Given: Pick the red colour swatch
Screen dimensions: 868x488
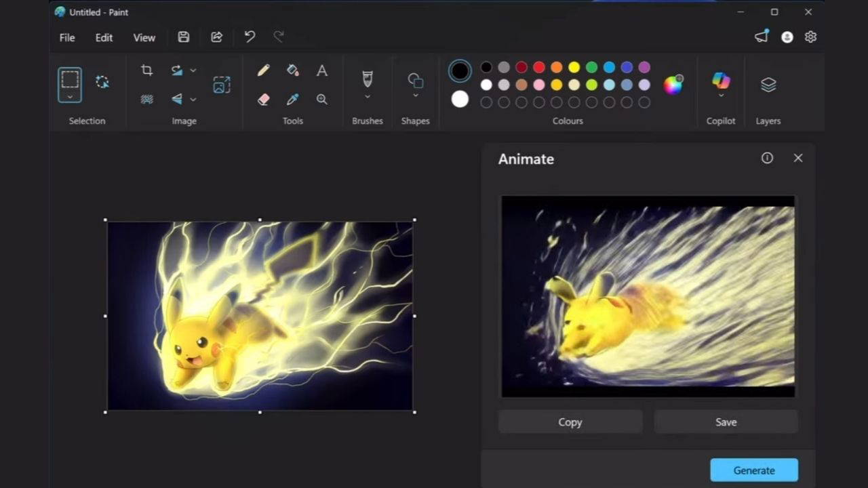Looking at the screenshot, I should click(x=539, y=67).
